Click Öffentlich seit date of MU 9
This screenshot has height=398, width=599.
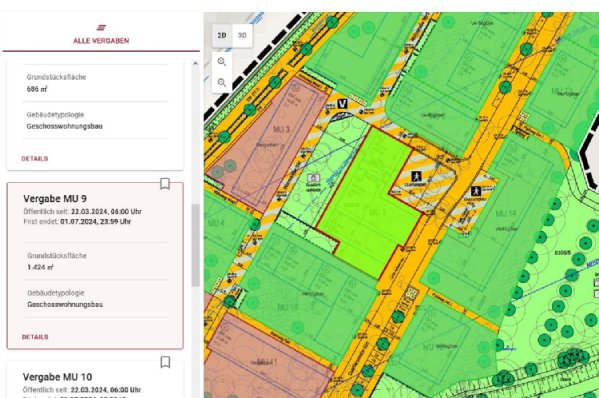pos(83,212)
